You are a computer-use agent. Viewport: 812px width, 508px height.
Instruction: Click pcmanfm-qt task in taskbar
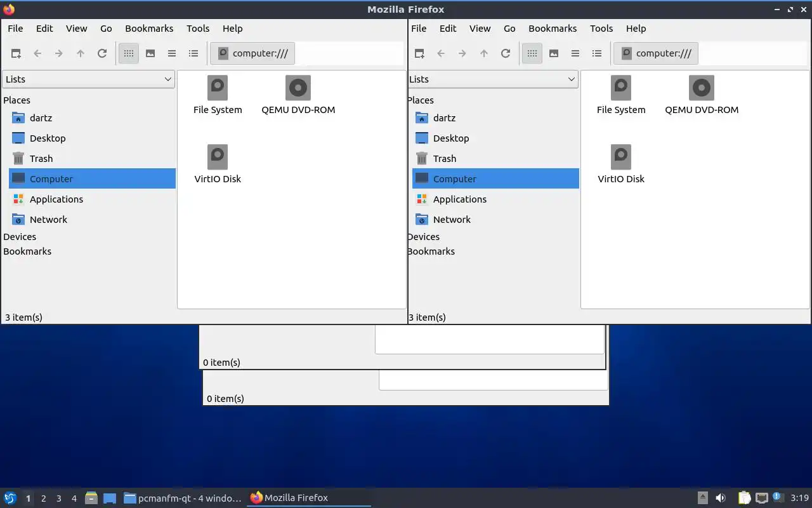click(183, 498)
